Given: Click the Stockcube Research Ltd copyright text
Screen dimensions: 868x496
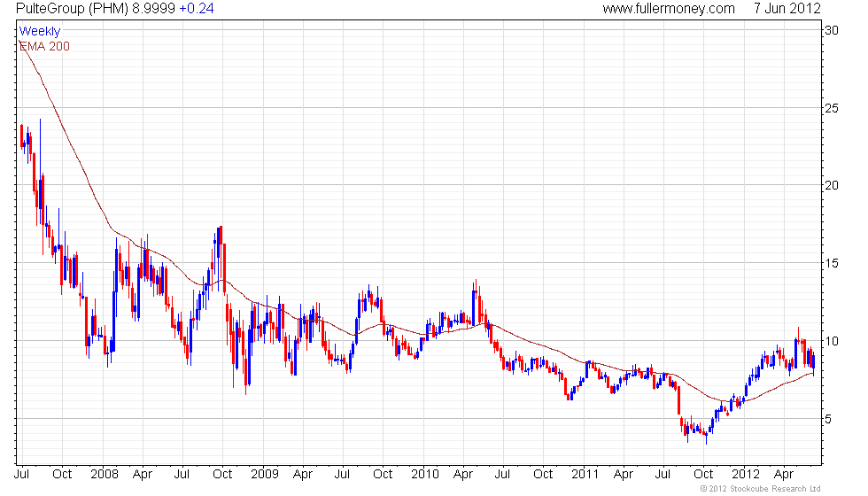Looking at the screenshot, I should click(760, 488).
